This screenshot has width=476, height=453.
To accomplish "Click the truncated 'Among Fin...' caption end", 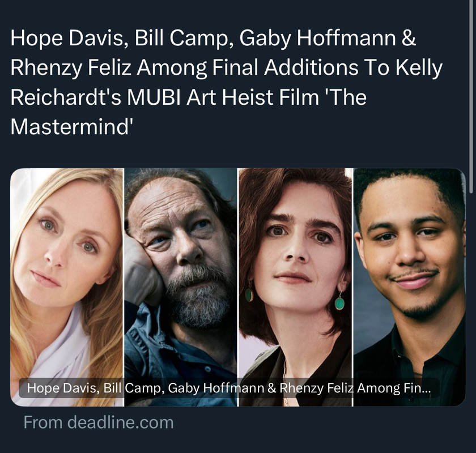I will pos(394,388).
